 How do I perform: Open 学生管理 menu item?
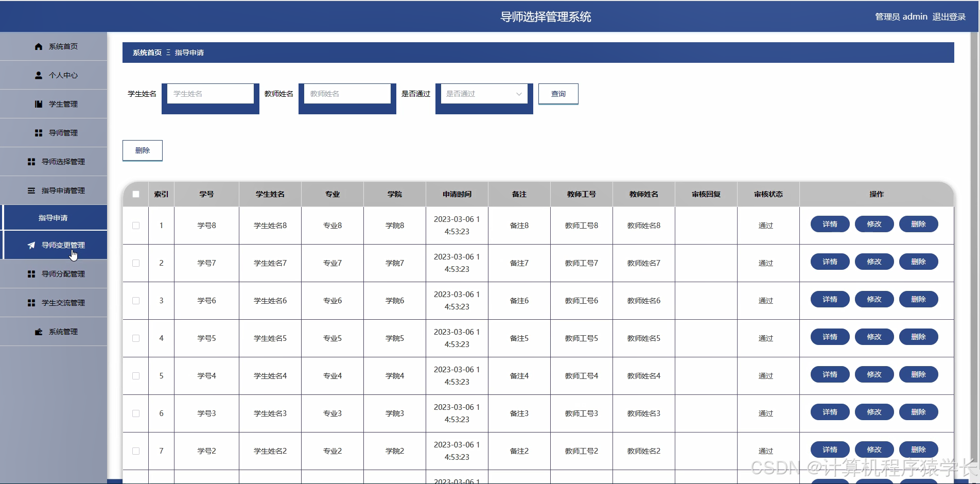click(x=54, y=104)
